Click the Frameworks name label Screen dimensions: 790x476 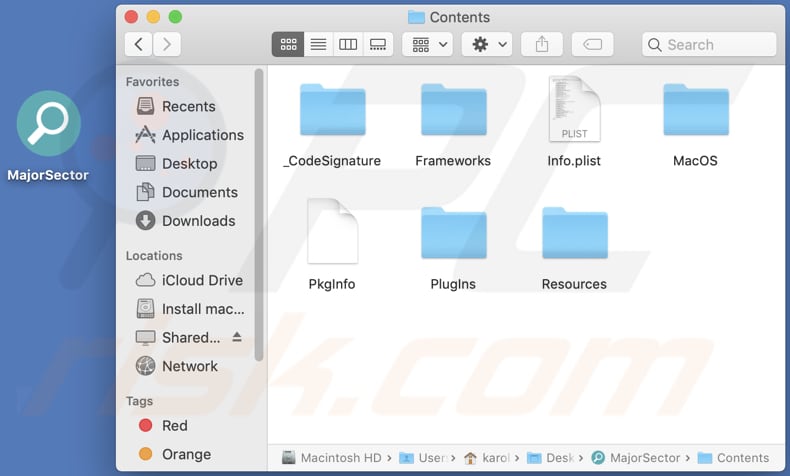click(x=453, y=161)
